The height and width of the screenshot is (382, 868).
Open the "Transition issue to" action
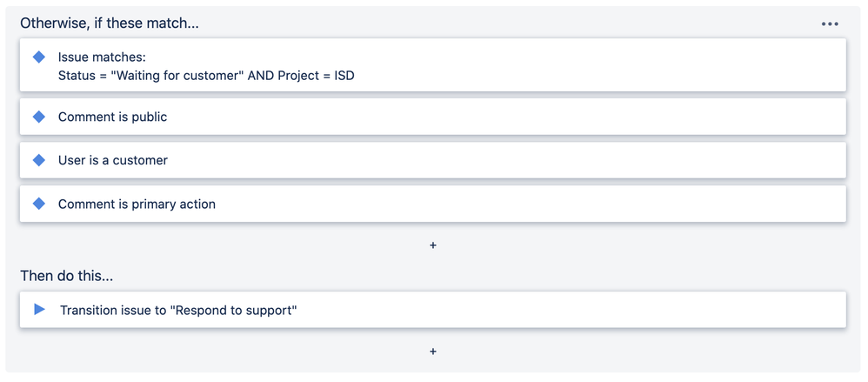(113, 311)
